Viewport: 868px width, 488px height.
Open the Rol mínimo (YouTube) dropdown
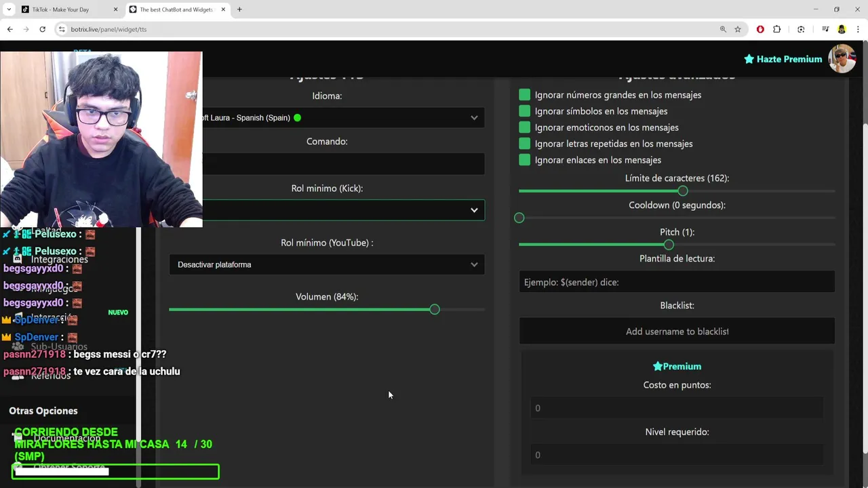point(327,264)
